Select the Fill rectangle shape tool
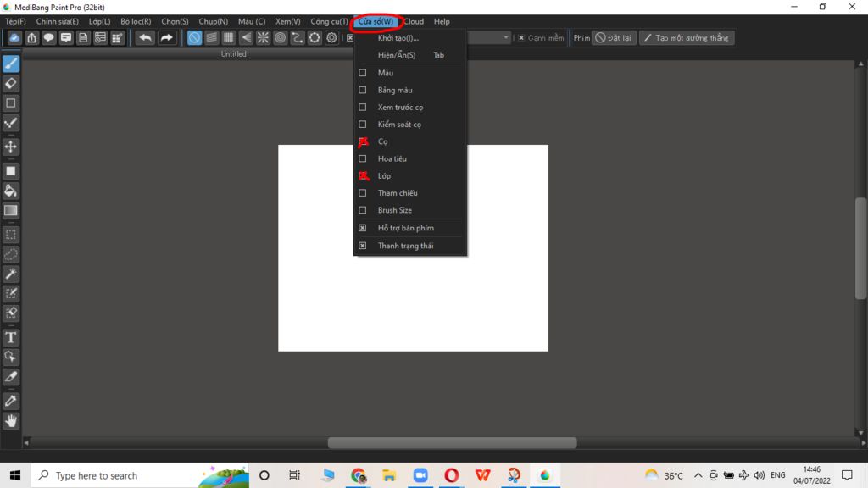868x488 pixels. (11, 171)
